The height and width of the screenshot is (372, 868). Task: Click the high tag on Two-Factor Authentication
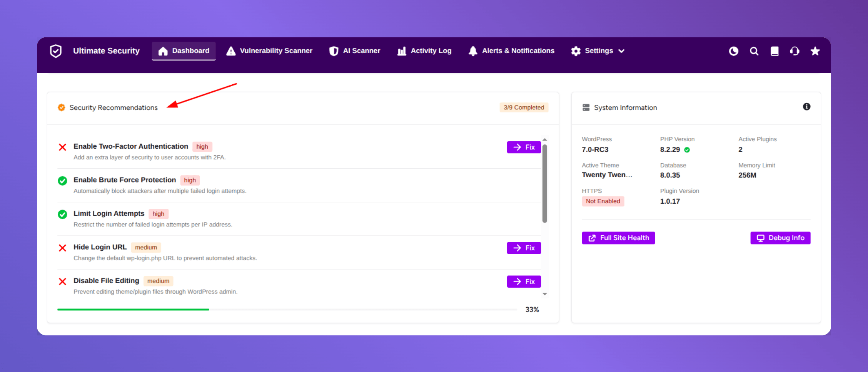pyautogui.click(x=202, y=147)
